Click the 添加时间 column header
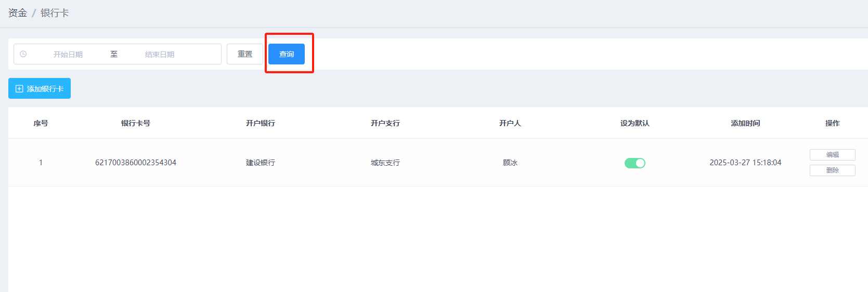This screenshot has width=868, height=292. [x=745, y=123]
